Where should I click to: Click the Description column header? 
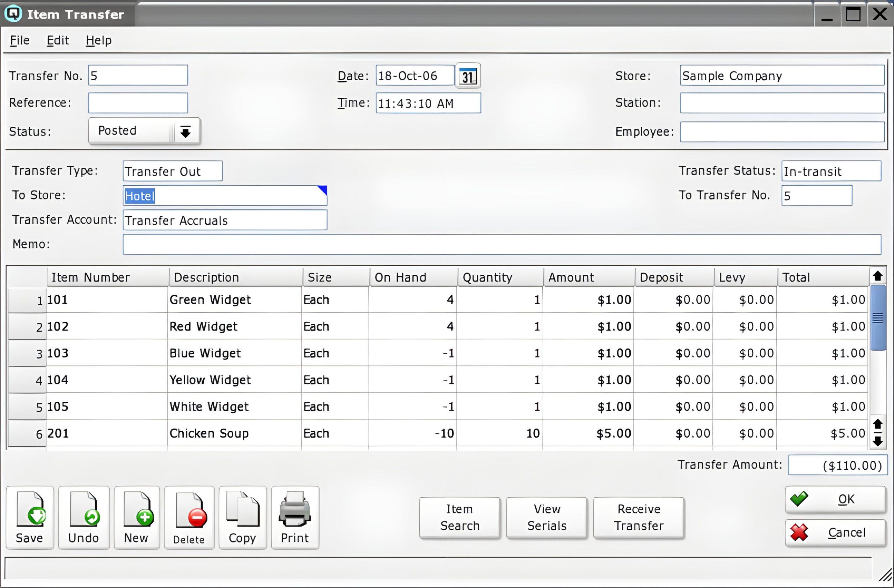[x=236, y=277]
